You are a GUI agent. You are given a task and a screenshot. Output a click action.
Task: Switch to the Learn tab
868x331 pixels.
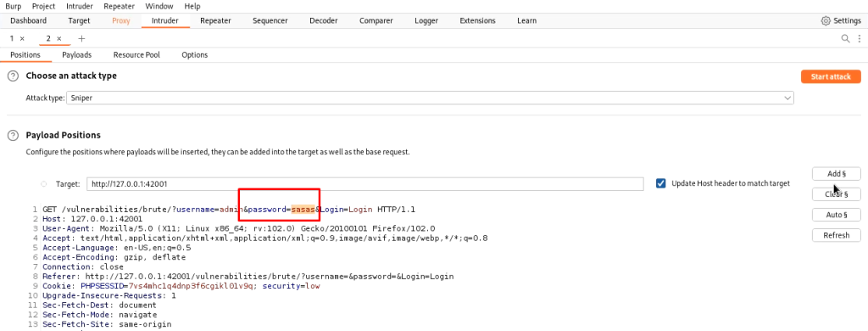[x=526, y=20]
